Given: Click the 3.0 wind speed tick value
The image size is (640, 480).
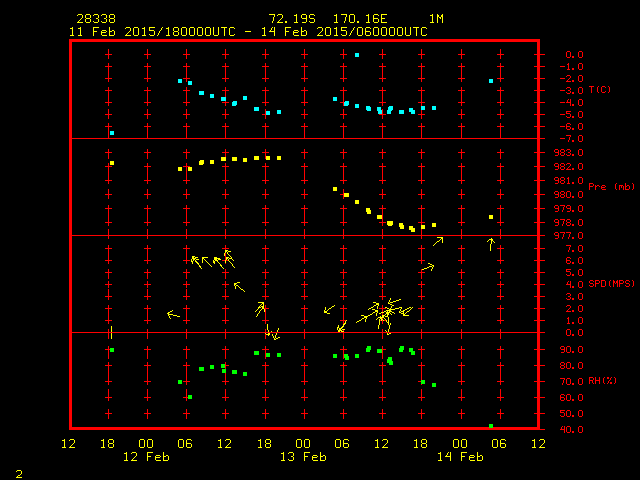Looking at the screenshot, I should coord(574,297).
